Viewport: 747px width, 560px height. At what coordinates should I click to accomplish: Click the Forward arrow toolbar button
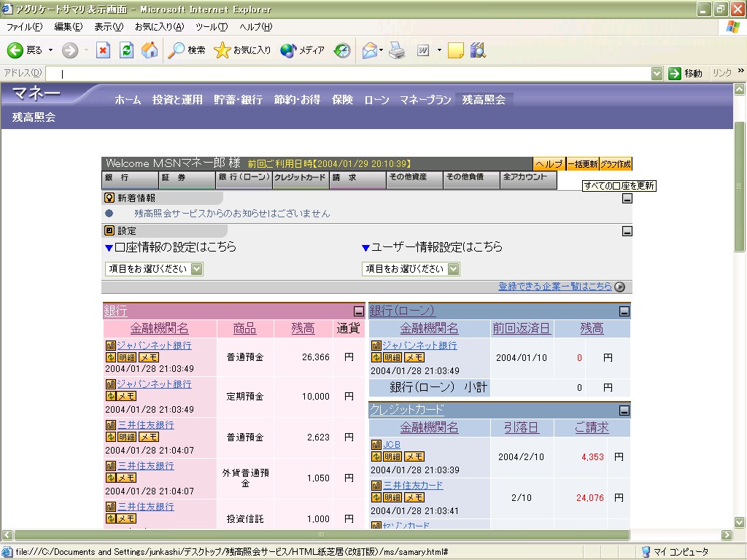pos(70,50)
